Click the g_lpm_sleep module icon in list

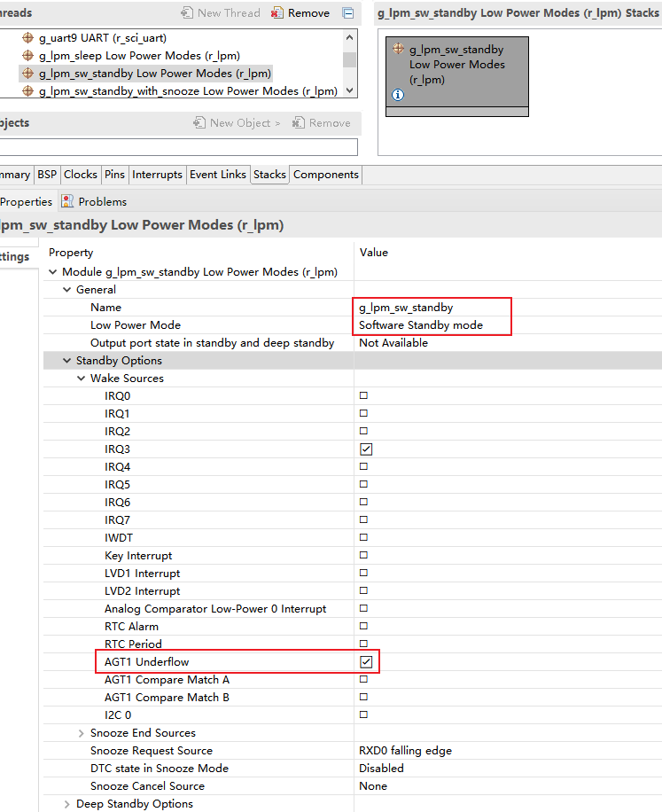pos(27,56)
